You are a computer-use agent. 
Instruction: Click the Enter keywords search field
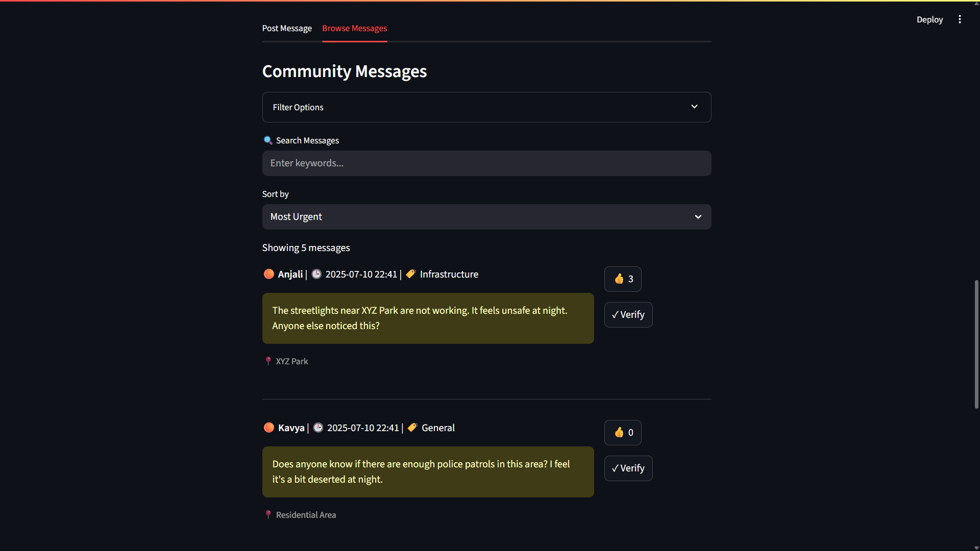pyautogui.click(x=486, y=163)
